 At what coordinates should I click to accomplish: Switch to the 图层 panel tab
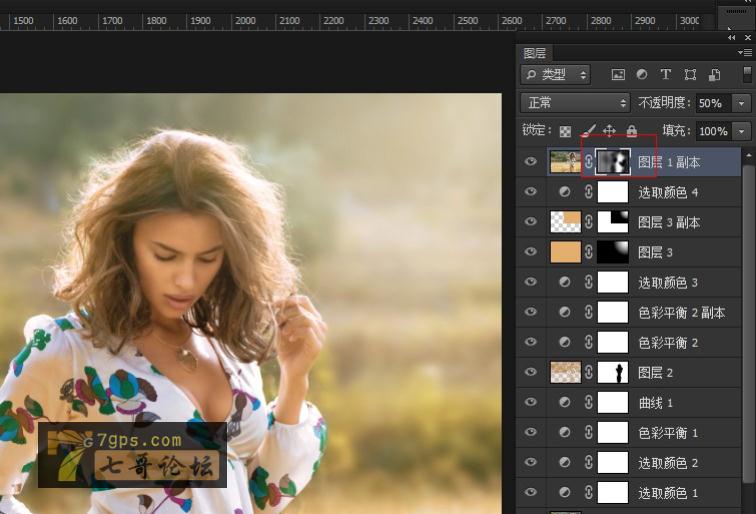pyautogui.click(x=534, y=53)
